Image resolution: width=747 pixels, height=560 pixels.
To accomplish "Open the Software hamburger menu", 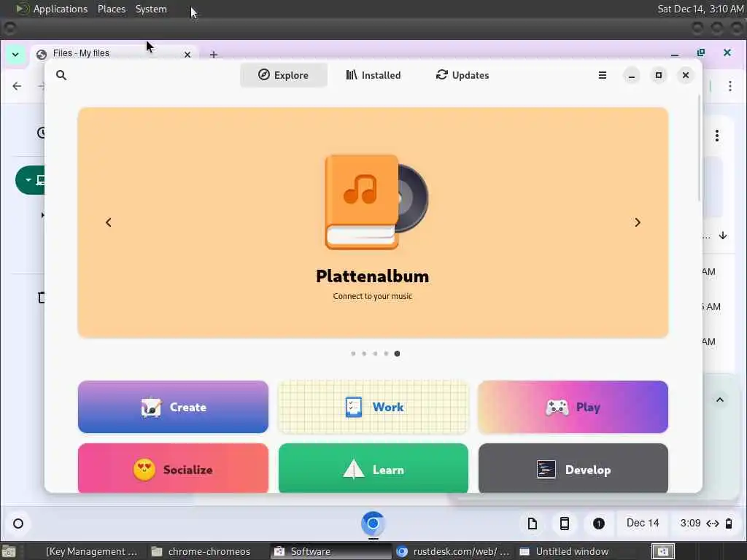I will (x=602, y=75).
